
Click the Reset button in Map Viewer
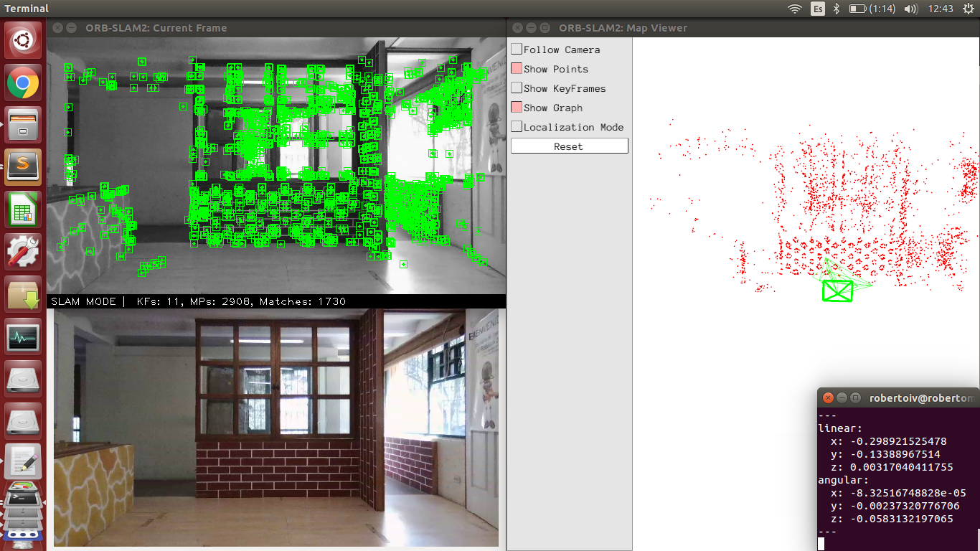coord(570,146)
